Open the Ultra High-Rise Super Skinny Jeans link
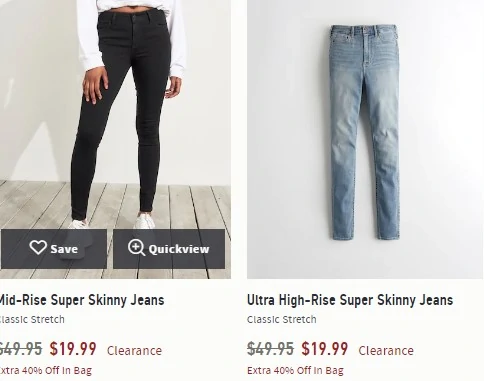The image size is (484, 381). pos(350,300)
